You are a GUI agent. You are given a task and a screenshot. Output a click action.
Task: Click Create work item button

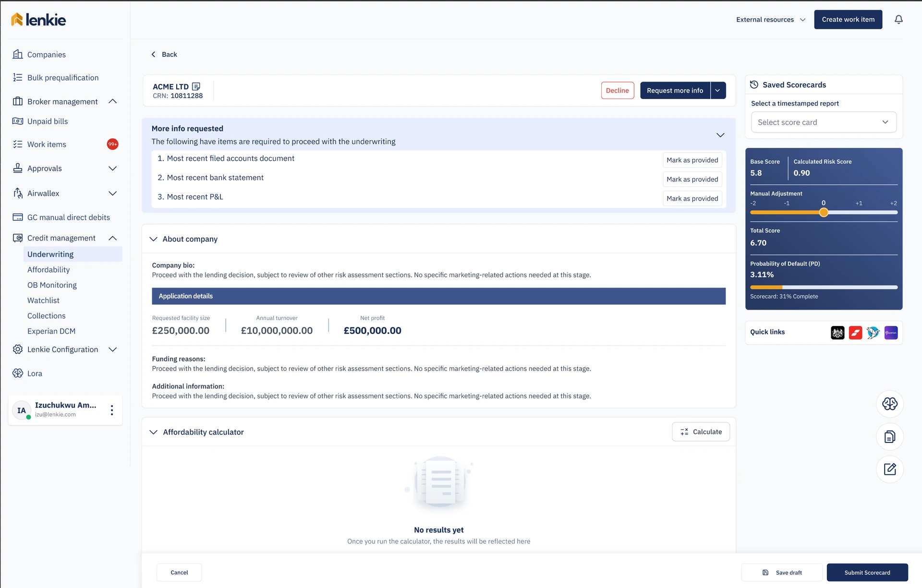pyautogui.click(x=848, y=19)
